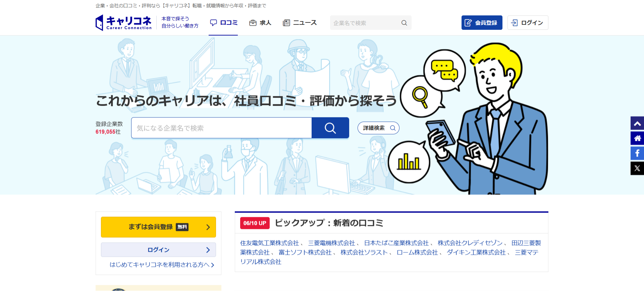Open 住友電気工業株式会社 review link
This screenshot has width=644, height=291.
269,243
